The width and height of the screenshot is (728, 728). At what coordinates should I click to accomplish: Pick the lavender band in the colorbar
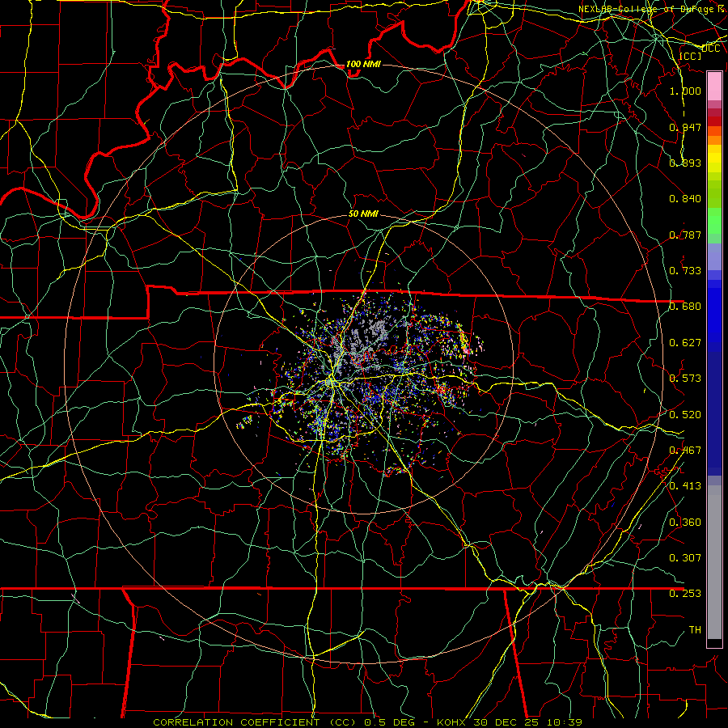714,257
